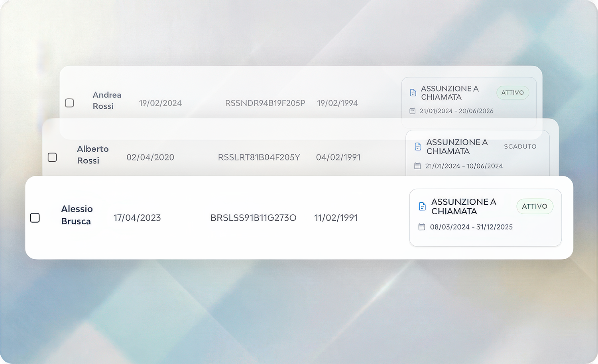Check the box for Alessio Brusca
This screenshot has width=598, height=364.
click(35, 218)
